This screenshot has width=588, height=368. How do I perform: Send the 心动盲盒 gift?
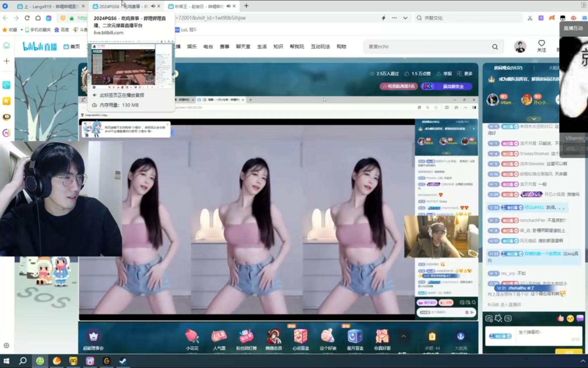(301, 339)
